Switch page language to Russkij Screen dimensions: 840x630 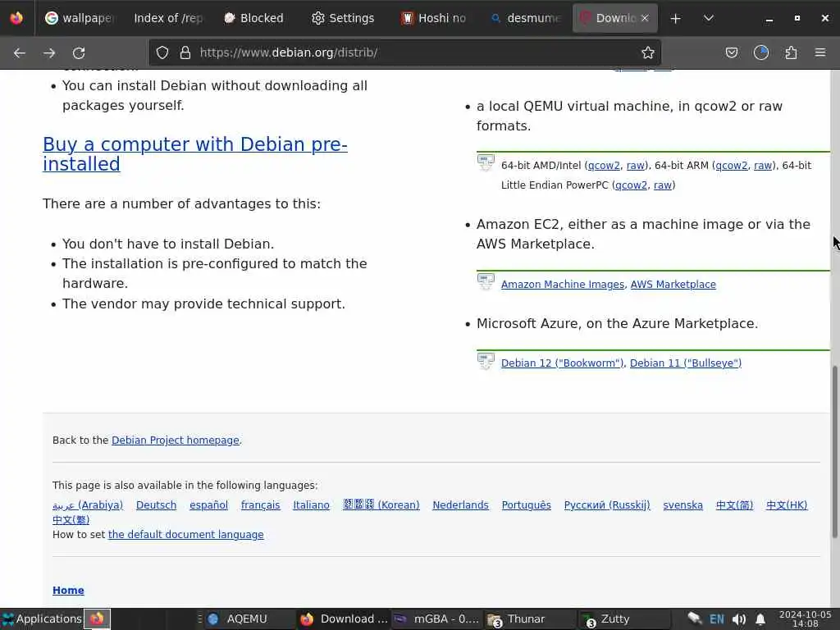pyautogui.click(x=607, y=505)
